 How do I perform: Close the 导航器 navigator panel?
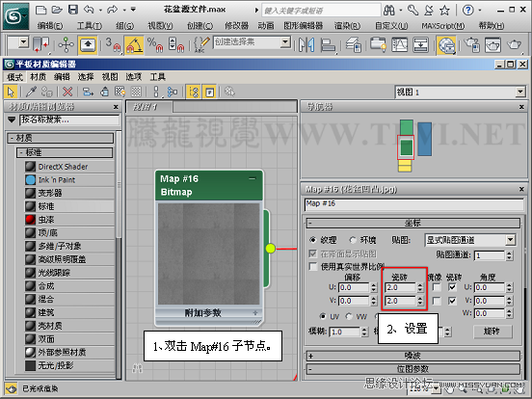coord(521,107)
